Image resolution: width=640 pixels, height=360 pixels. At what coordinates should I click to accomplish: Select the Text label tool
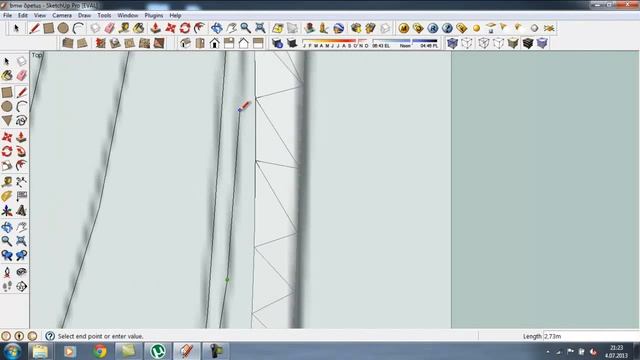coord(22,196)
